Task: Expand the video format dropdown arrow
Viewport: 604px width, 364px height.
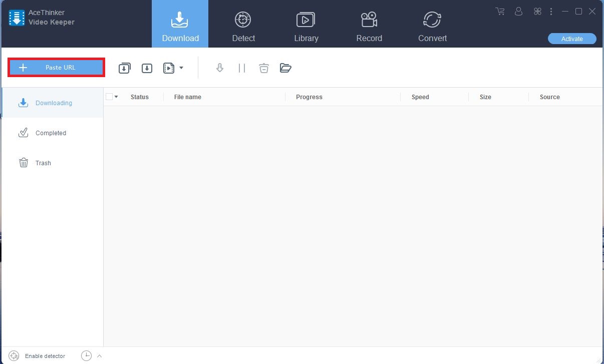Action: 181,68
